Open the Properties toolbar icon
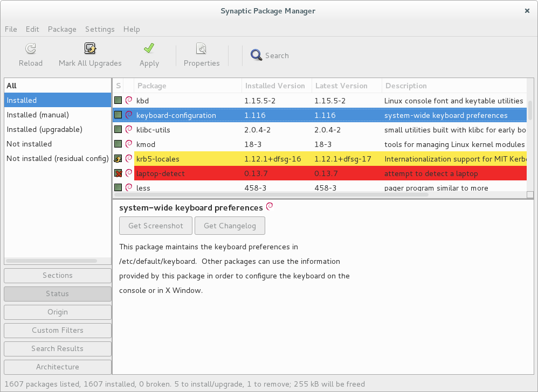This screenshot has height=392, width=538. [202, 48]
